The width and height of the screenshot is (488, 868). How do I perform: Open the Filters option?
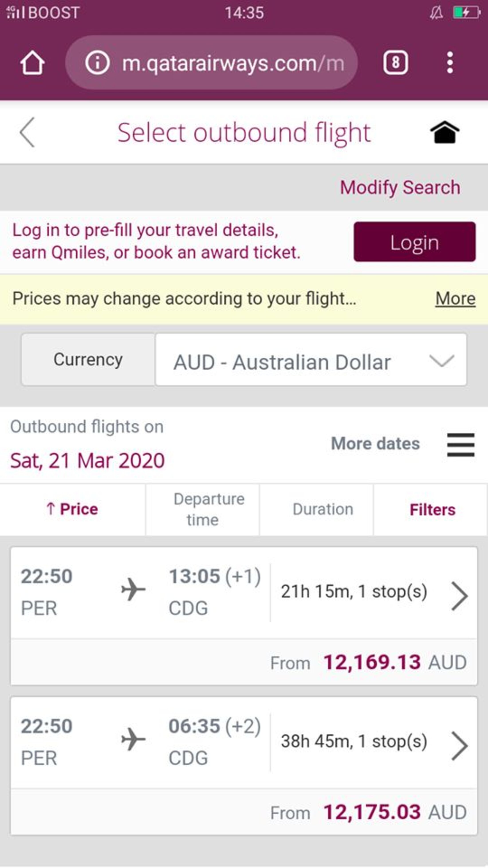[432, 510]
